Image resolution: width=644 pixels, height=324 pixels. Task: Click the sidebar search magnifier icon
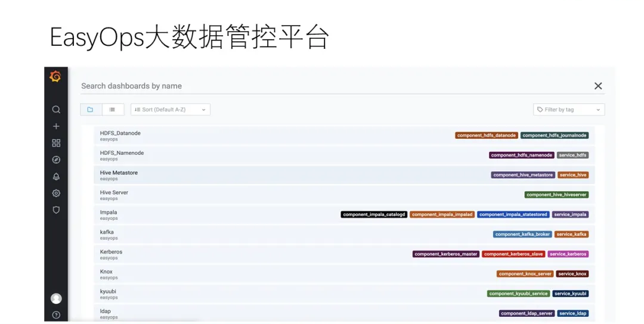(56, 110)
